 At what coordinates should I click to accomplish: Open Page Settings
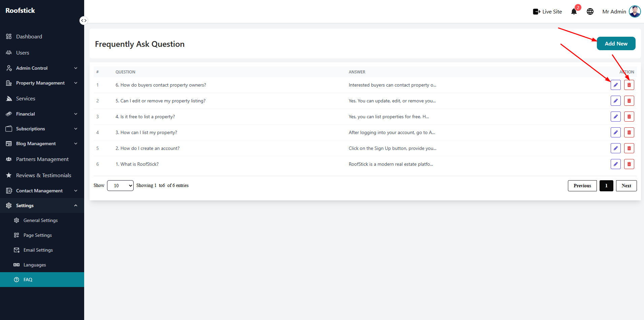42,235
